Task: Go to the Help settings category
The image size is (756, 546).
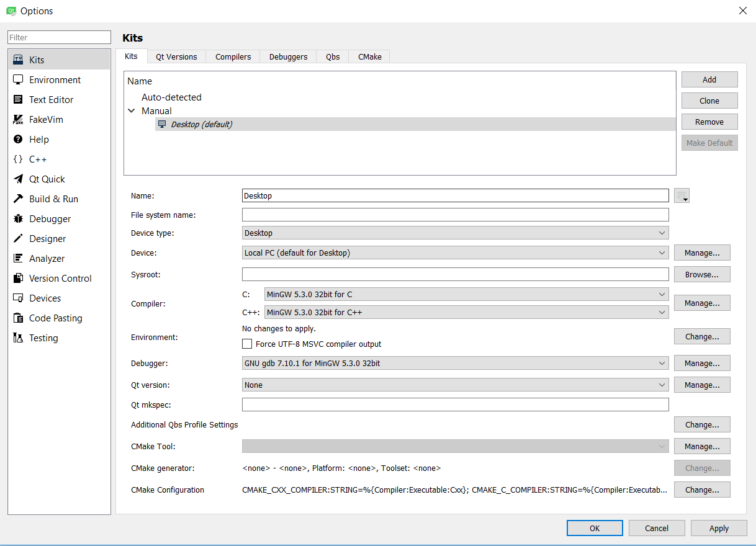Action: point(59,140)
